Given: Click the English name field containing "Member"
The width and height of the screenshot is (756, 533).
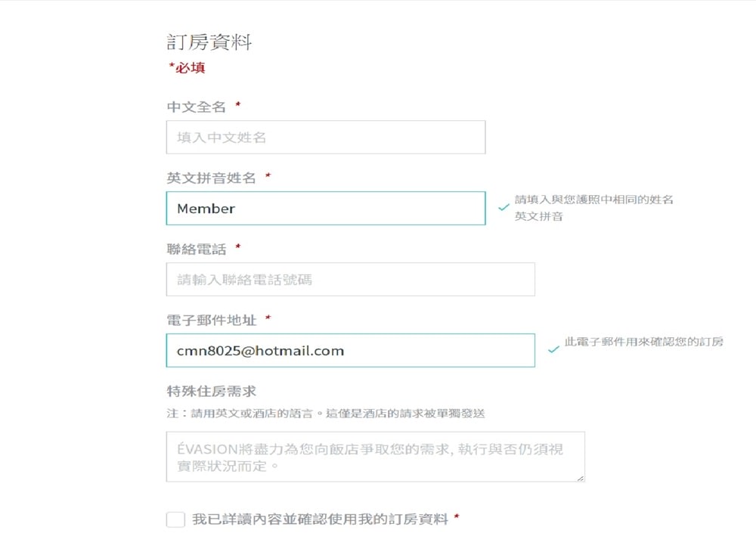Looking at the screenshot, I should pyautogui.click(x=325, y=209).
